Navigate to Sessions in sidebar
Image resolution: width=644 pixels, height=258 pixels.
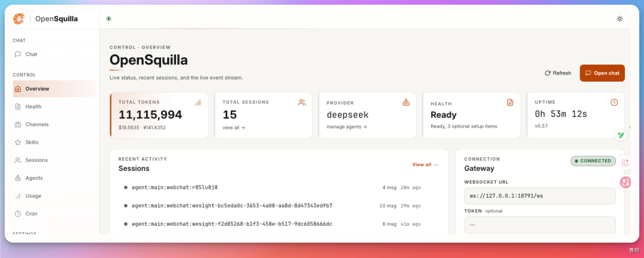[x=54, y=160]
